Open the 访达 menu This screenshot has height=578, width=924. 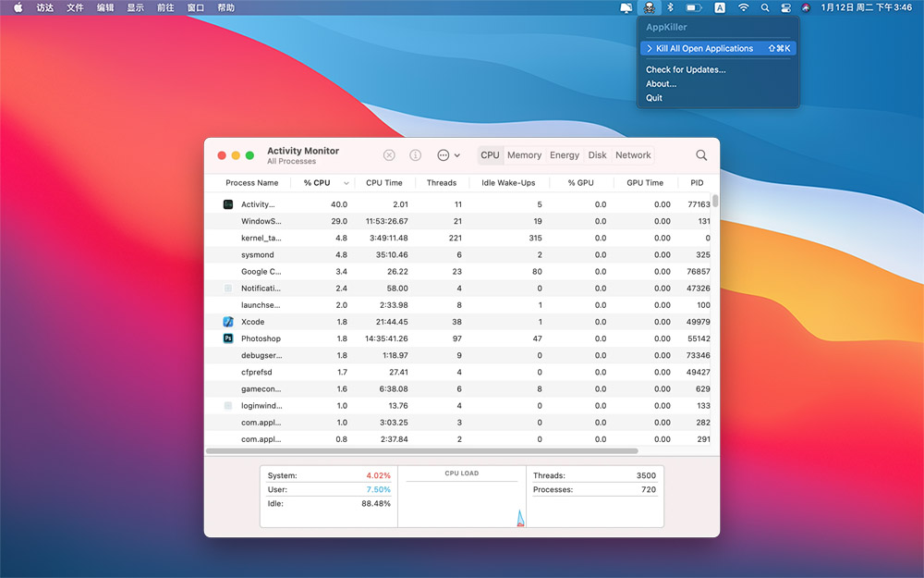(44, 7)
